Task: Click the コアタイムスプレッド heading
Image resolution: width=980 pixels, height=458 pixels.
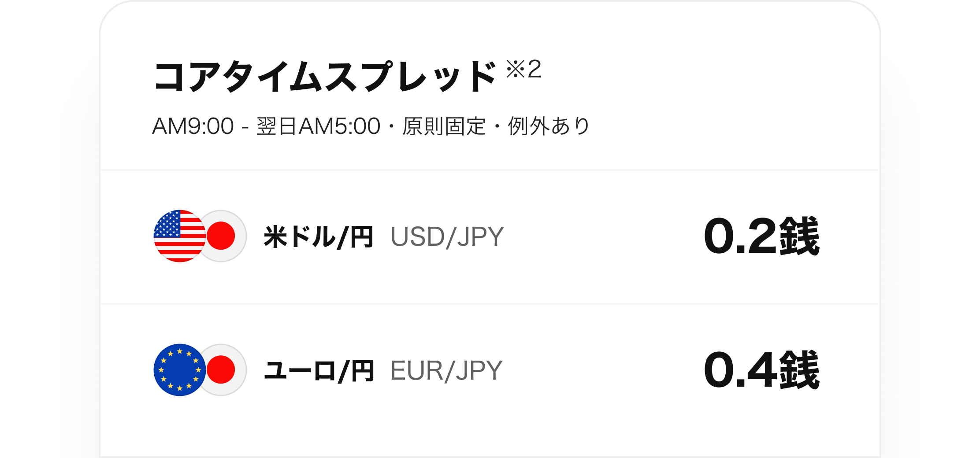Action: point(325,77)
